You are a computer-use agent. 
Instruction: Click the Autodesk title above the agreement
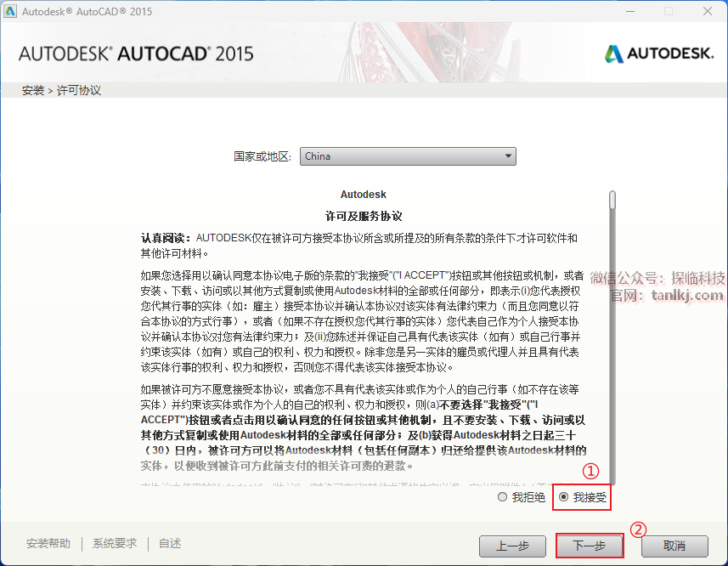pyautogui.click(x=363, y=195)
